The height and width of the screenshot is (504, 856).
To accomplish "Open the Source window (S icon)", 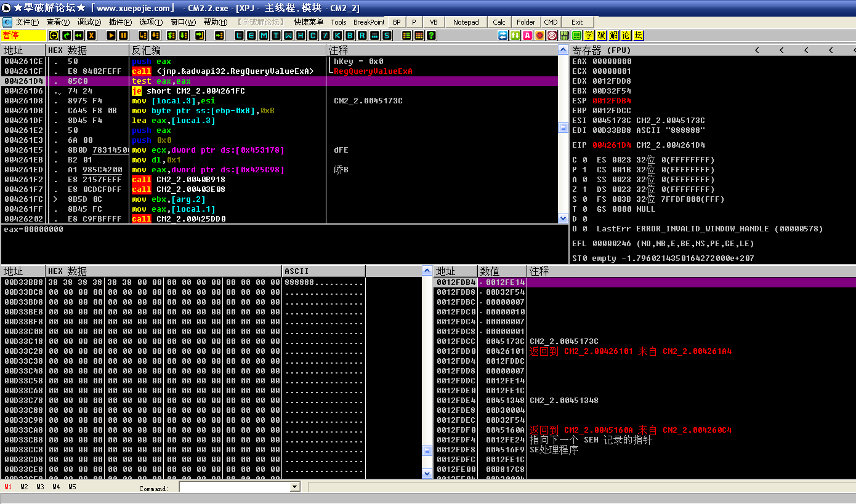I will pyautogui.click(x=387, y=36).
